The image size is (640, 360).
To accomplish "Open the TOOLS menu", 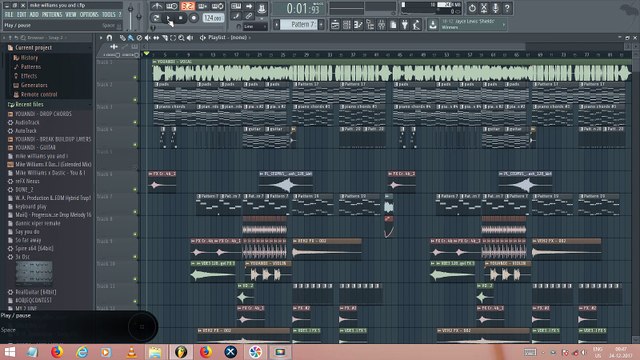I will (109, 14).
